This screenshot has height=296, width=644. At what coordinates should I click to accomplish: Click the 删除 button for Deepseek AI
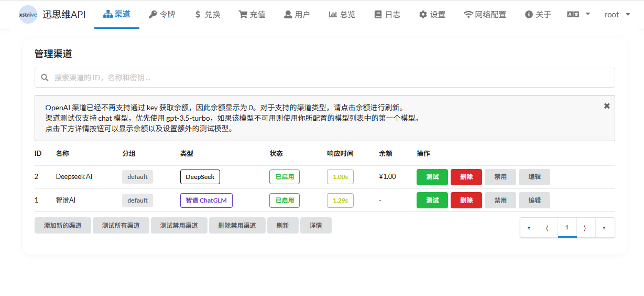[x=466, y=177]
